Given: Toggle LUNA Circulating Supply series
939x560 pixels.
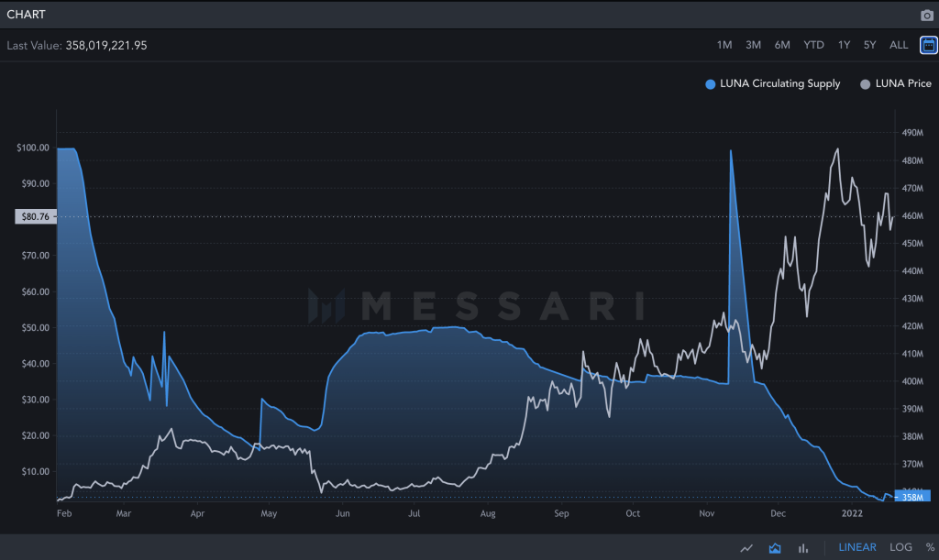Looking at the screenshot, I should [x=772, y=83].
